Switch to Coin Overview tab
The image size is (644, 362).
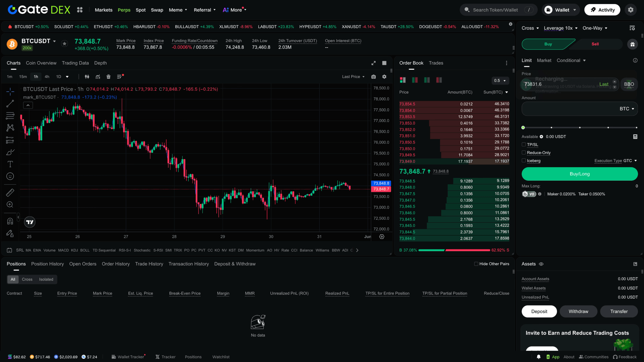click(x=41, y=63)
